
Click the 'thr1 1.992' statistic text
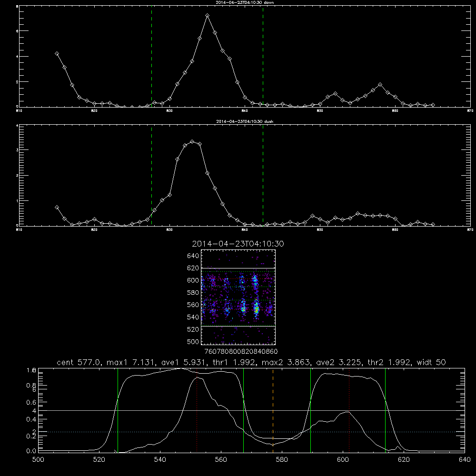[x=232, y=362]
